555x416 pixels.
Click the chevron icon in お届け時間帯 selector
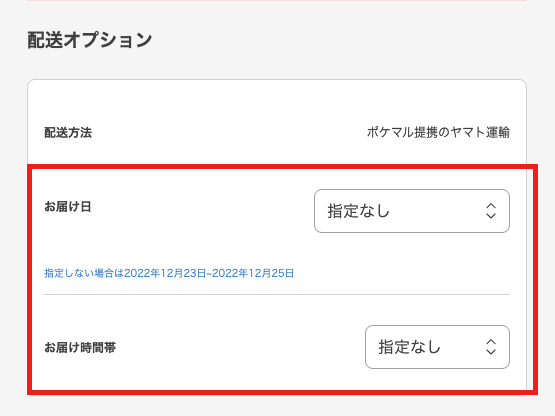[x=491, y=347]
